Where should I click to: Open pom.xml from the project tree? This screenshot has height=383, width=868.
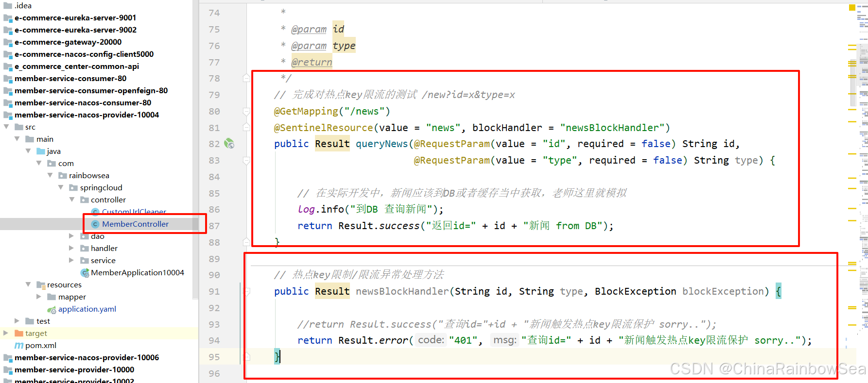41,346
